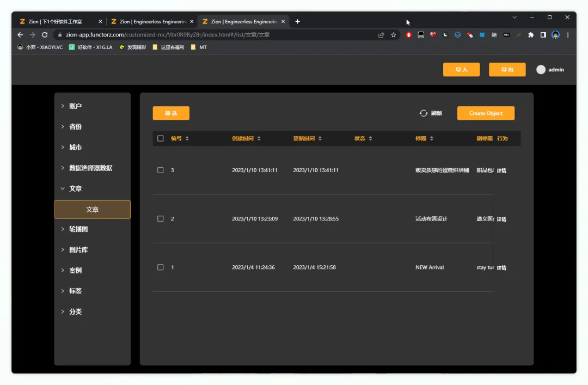Open the browser extensions puzzle icon

point(531,35)
